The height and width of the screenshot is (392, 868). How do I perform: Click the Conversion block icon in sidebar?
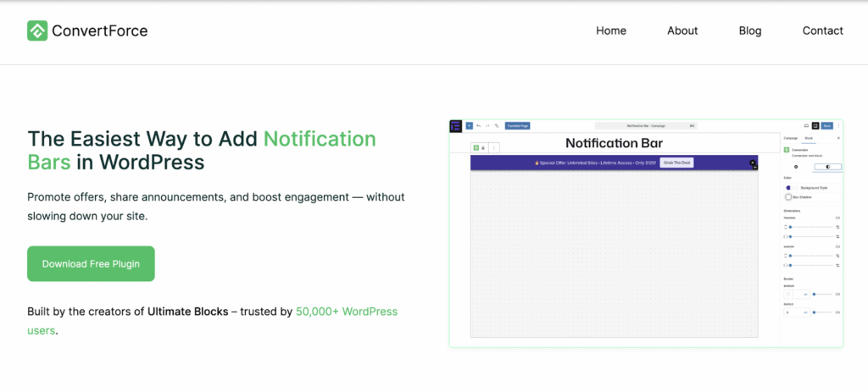click(787, 150)
